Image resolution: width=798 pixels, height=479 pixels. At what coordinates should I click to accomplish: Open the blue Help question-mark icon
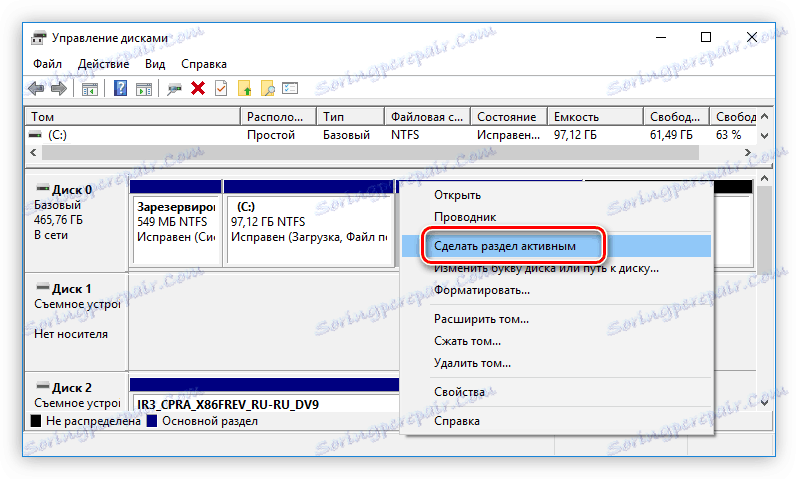(120, 89)
